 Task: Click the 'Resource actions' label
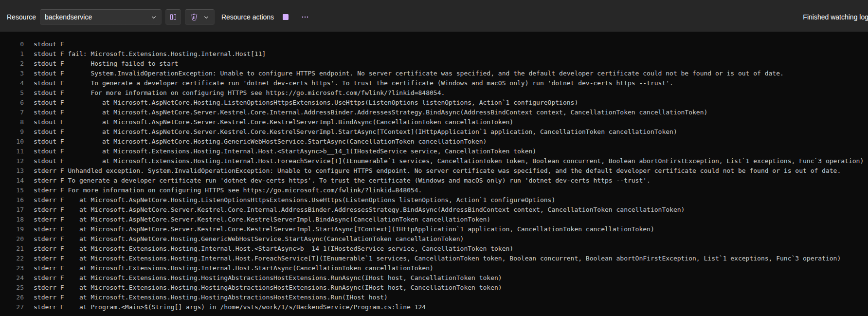coord(247,17)
